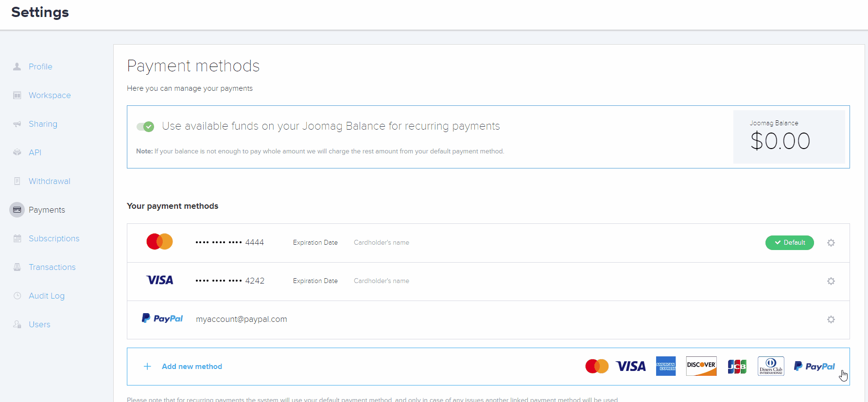Select the Discover card logo

701,366
